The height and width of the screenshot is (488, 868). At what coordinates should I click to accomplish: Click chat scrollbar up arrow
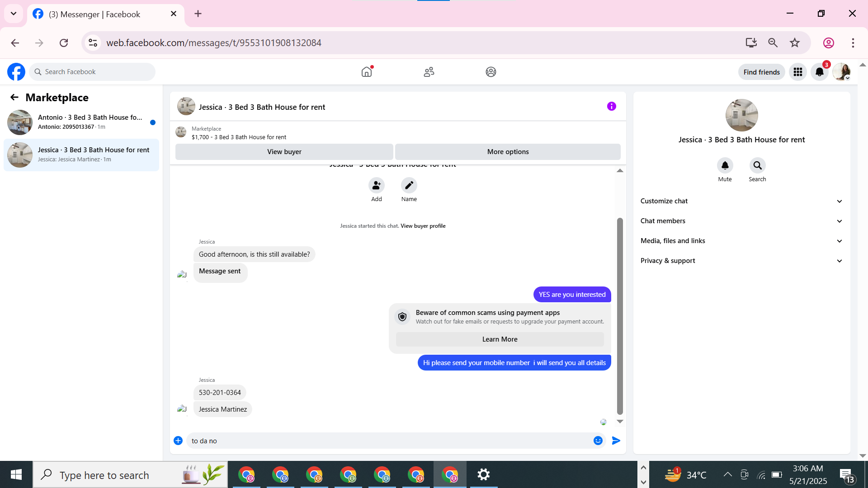[620, 170]
